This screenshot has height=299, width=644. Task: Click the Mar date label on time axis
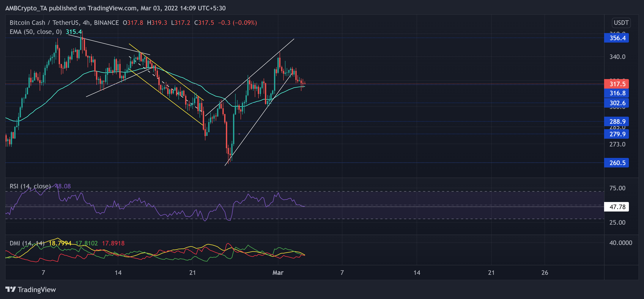click(278, 272)
